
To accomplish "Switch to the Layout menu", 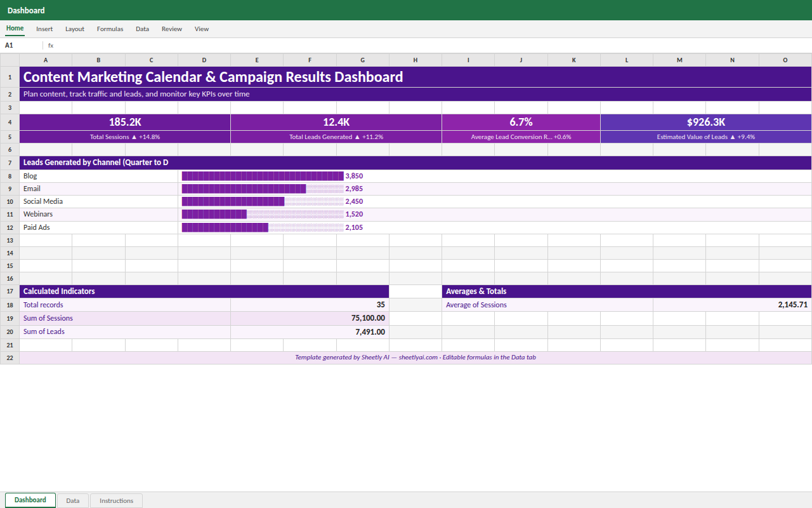I will [75, 29].
